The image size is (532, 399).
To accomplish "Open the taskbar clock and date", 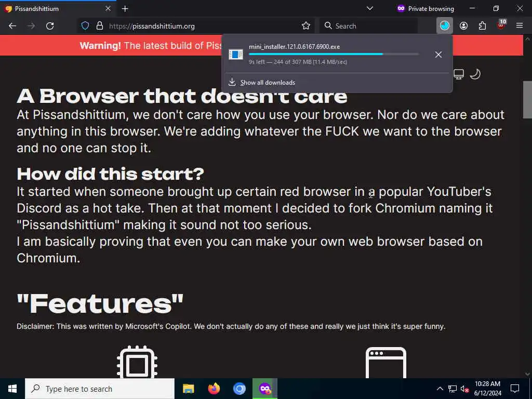I will (487, 389).
